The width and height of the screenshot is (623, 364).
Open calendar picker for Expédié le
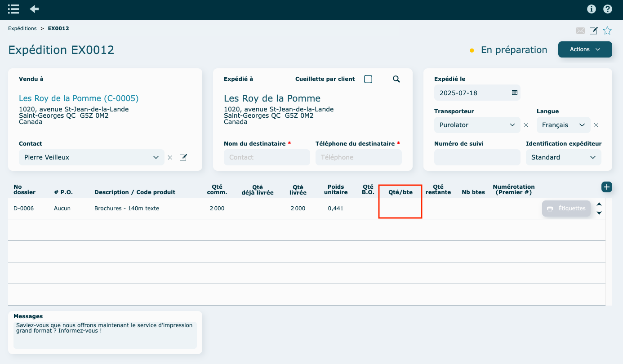click(x=515, y=93)
